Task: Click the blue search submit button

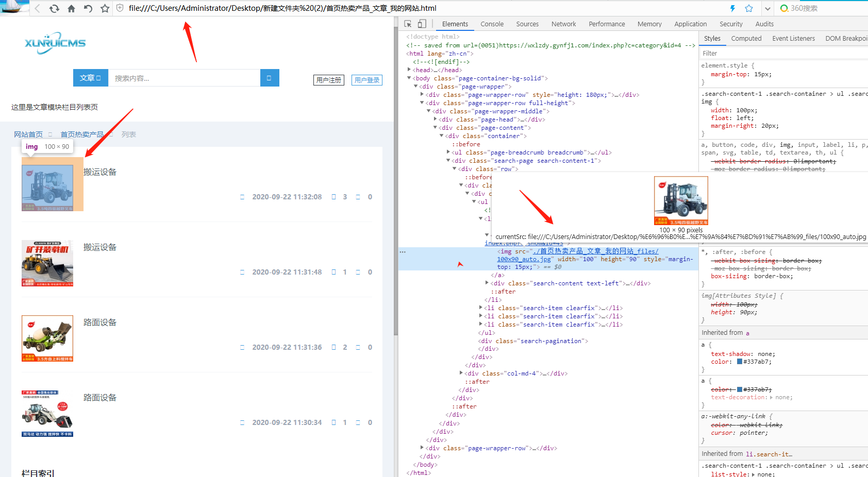Action: pos(270,78)
